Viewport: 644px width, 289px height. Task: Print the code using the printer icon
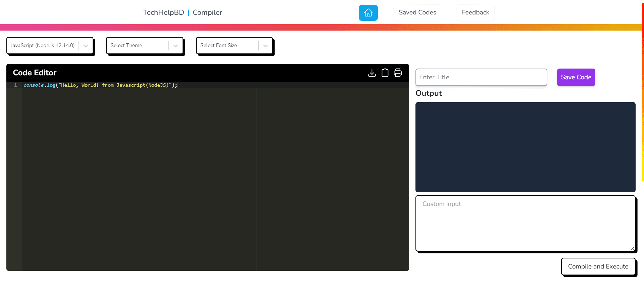coord(398,73)
